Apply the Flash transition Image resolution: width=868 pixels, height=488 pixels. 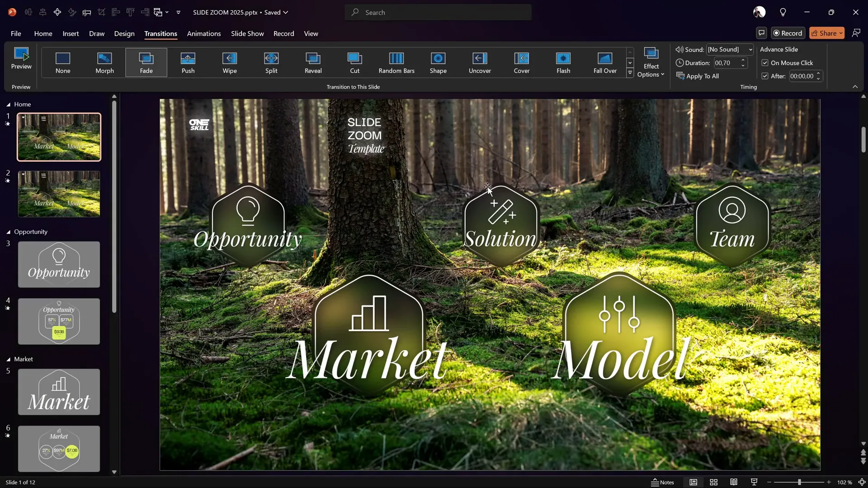pos(563,63)
